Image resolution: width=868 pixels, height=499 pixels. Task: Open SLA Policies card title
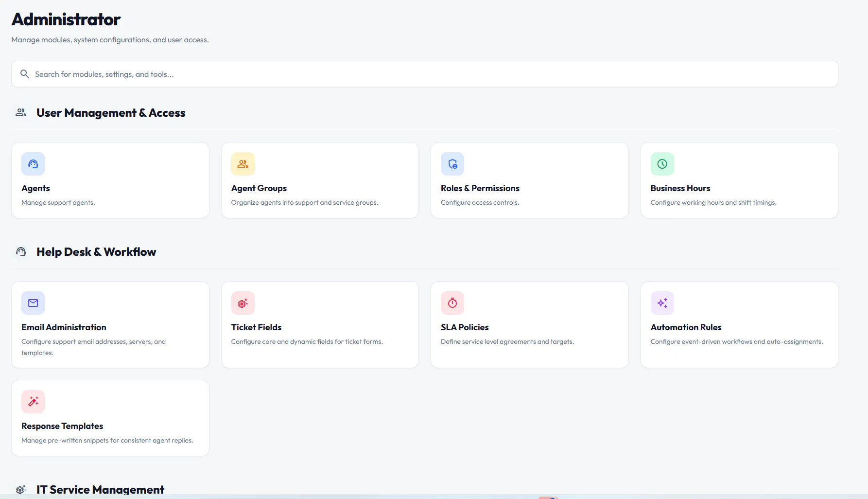pos(465,327)
